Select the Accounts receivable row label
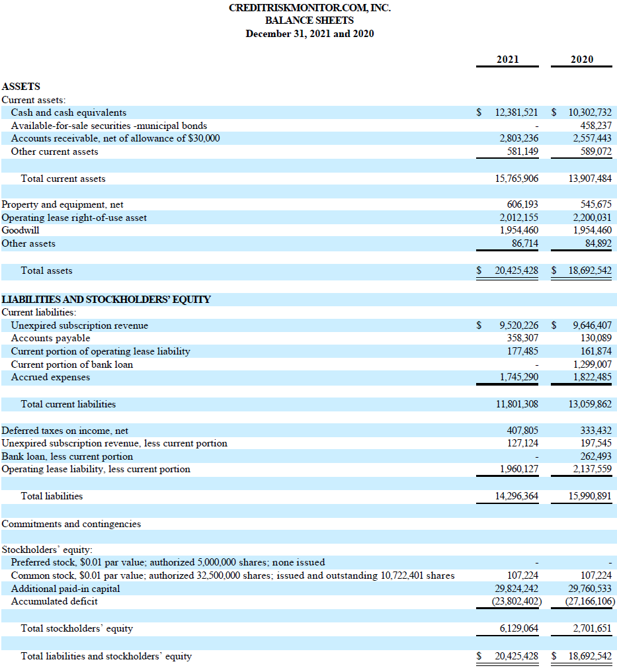Screen dimensions: 617x672 [x=116, y=138]
